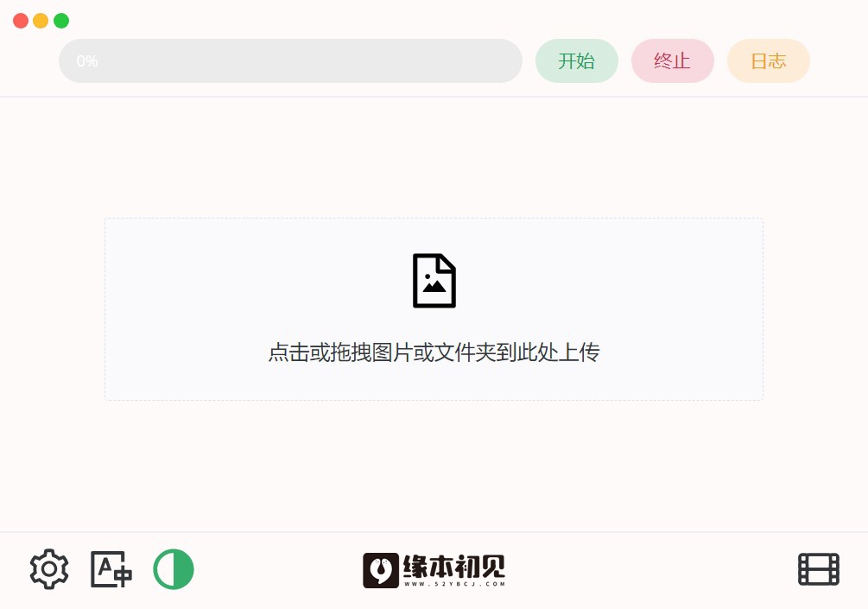Click the 缘本初见 logo text
Viewport: 868px width, 609px height.
(454, 567)
